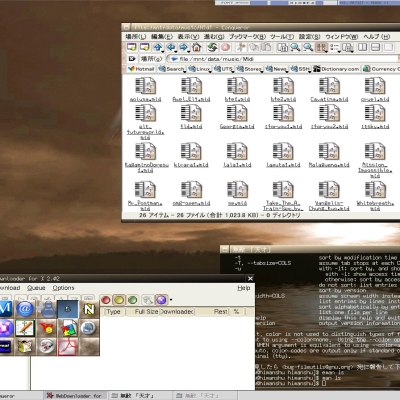
Task: Open Cavatina.mid file
Action: pyautogui.click(x=329, y=89)
